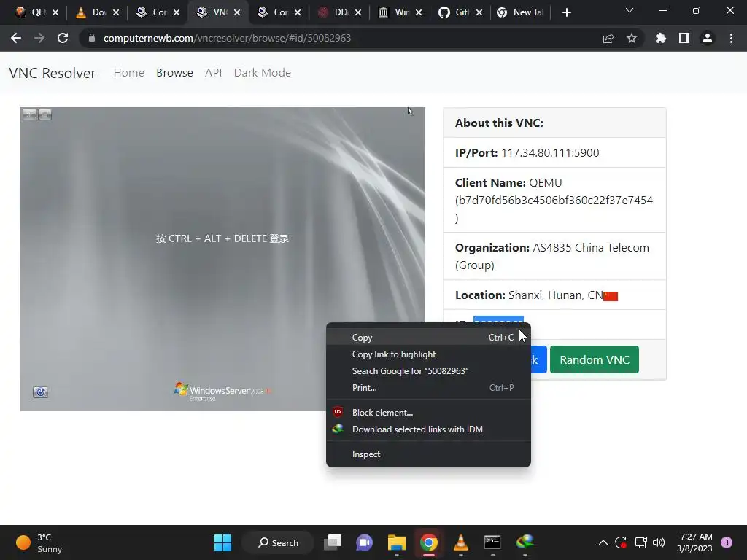Open Chrome from the taskbar
This screenshot has width=747, height=560.
[x=429, y=542]
